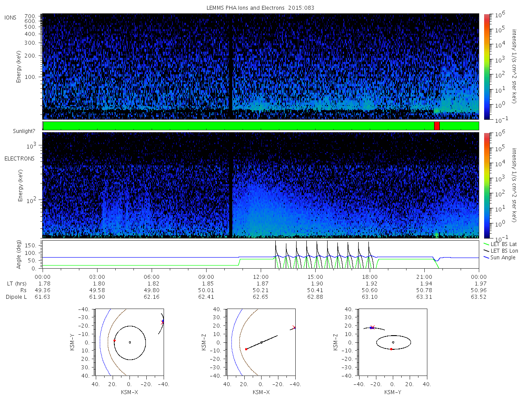Click the IONS panel label

pyautogui.click(x=11, y=18)
